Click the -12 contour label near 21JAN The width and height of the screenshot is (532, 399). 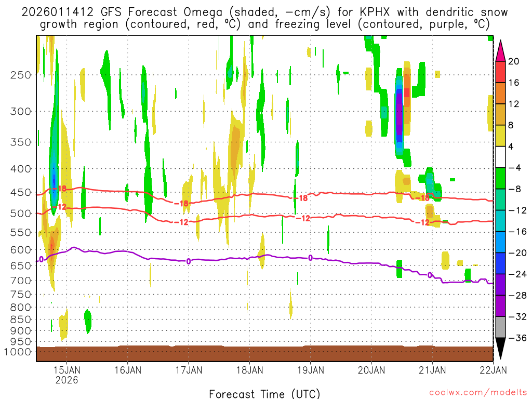coord(423,222)
